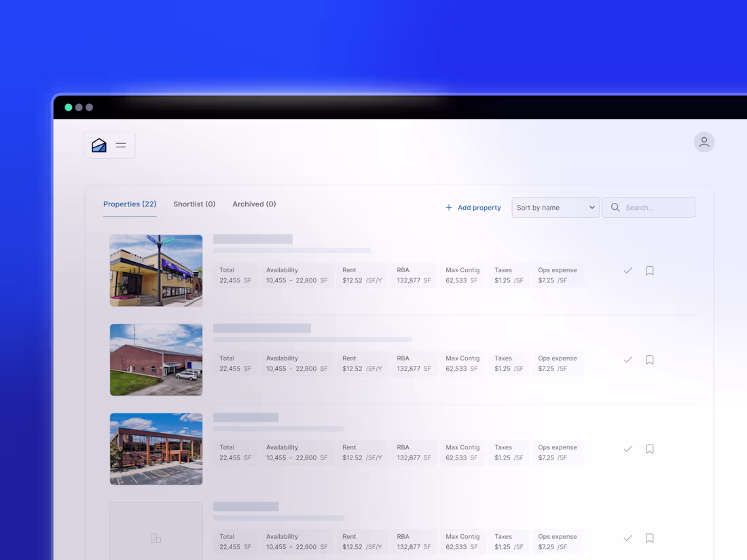Click the bookmark icon on the third property
This screenshot has height=560, width=747.
point(649,449)
